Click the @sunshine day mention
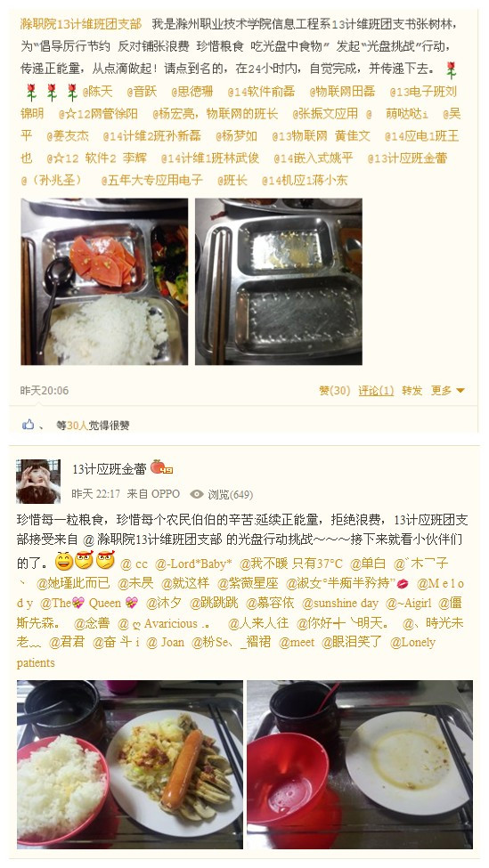The height and width of the screenshot is (868, 489). pyautogui.click(x=340, y=604)
